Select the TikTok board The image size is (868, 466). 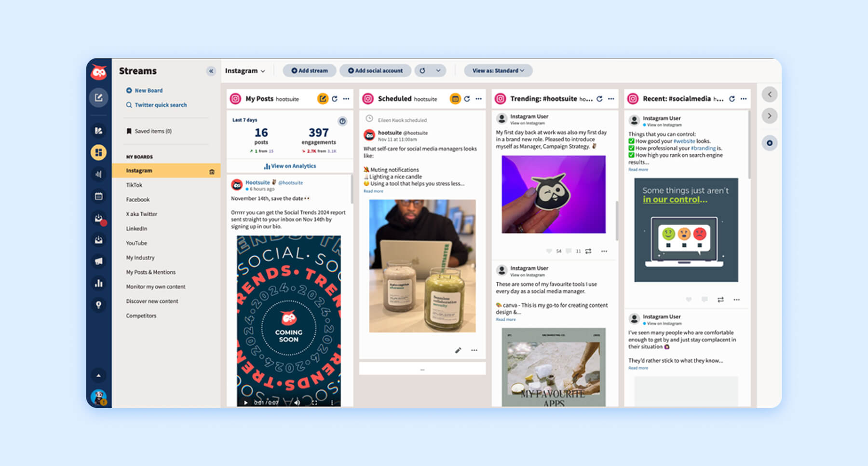point(134,185)
